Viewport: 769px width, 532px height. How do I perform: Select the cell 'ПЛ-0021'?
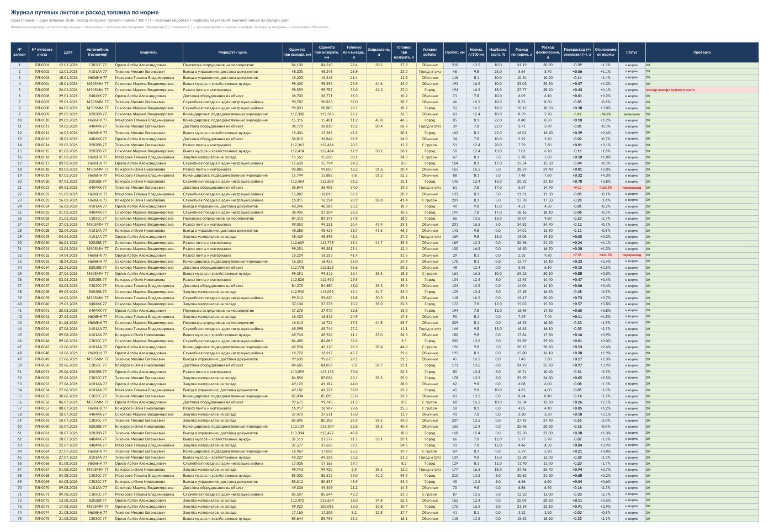coord(43,188)
